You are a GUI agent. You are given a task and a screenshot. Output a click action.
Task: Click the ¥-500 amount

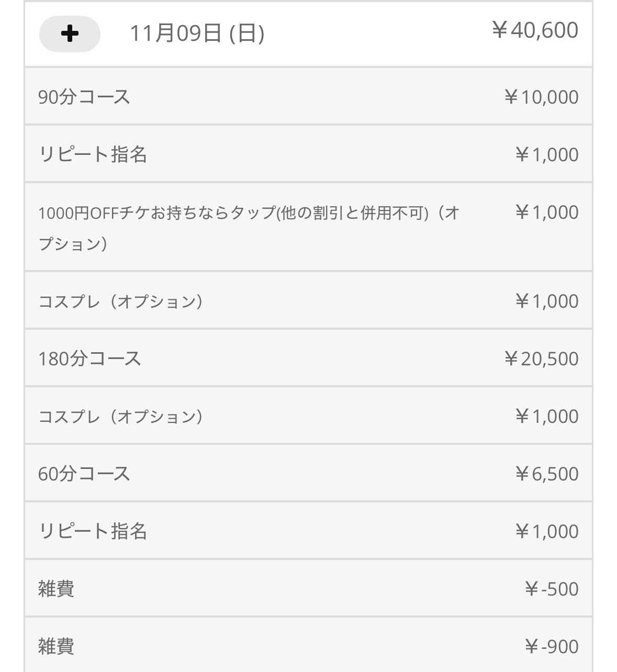click(551, 589)
